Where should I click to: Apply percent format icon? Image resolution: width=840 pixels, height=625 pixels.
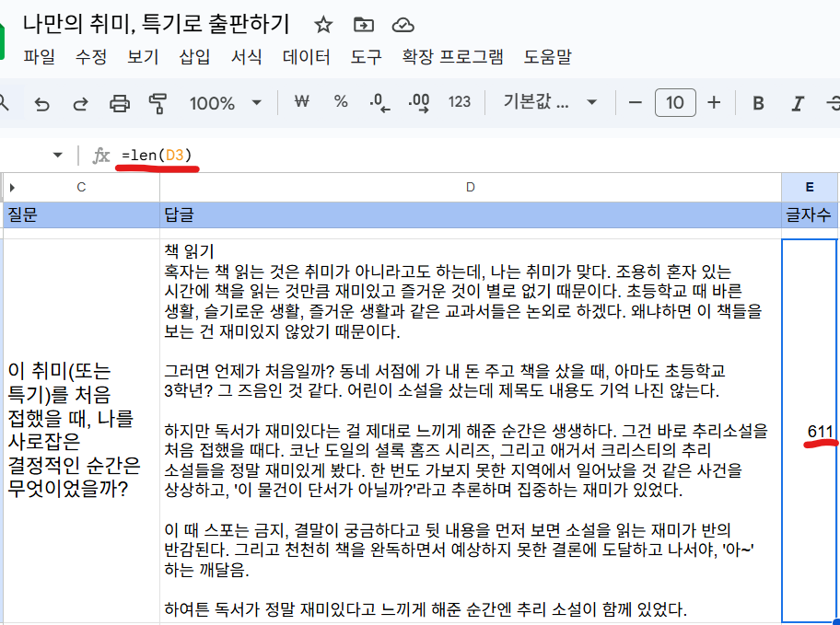(x=341, y=102)
